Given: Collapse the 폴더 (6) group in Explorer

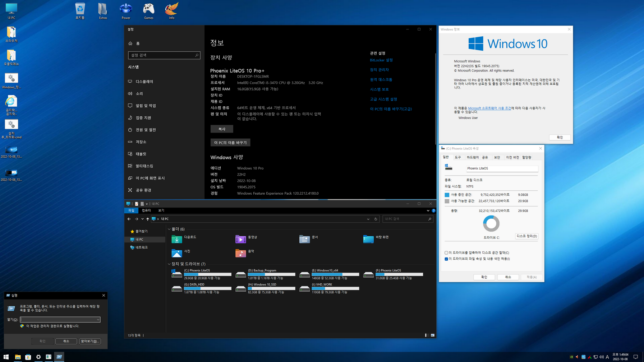Looking at the screenshot, I should pyautogui.click(x=169, y=229).
